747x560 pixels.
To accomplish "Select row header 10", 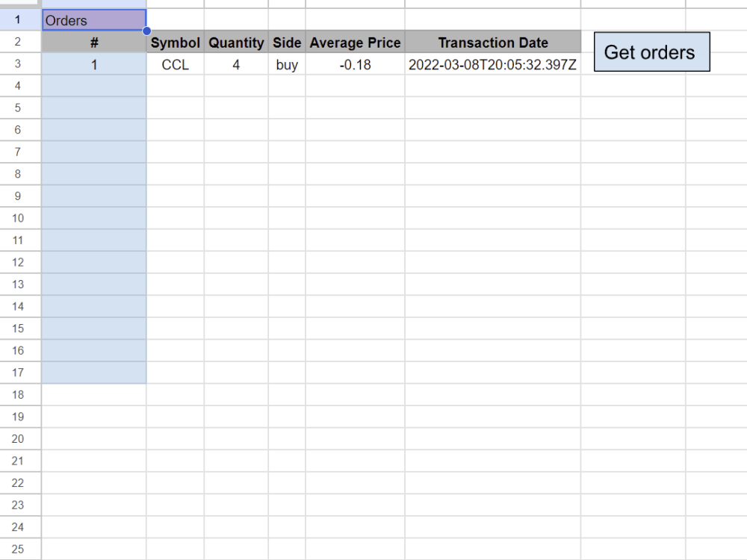I will (x=20, y=218).
